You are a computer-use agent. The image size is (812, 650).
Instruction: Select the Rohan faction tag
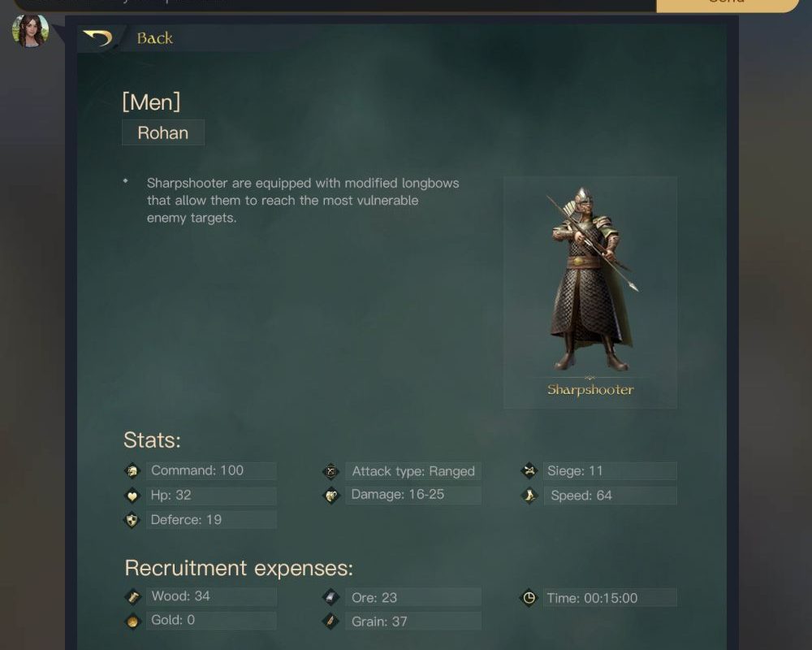[163, 132]
